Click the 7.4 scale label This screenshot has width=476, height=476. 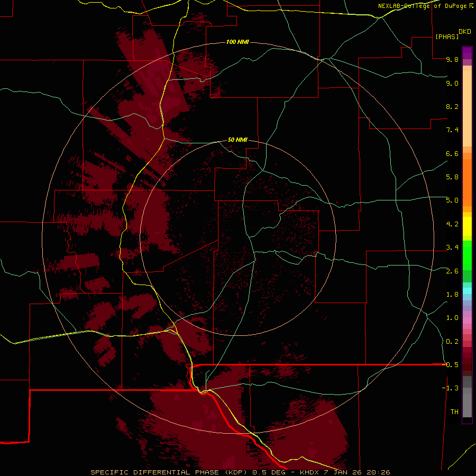pos(452,130)
